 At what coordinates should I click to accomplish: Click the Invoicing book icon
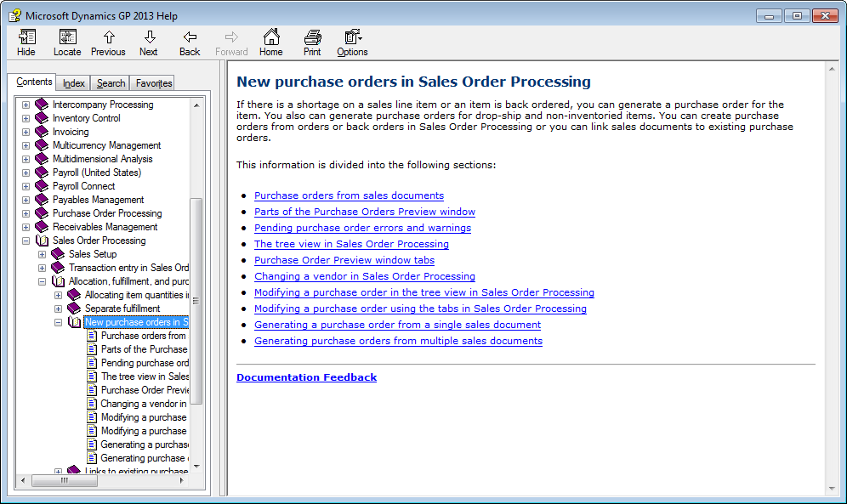click(x=42, y=132)
